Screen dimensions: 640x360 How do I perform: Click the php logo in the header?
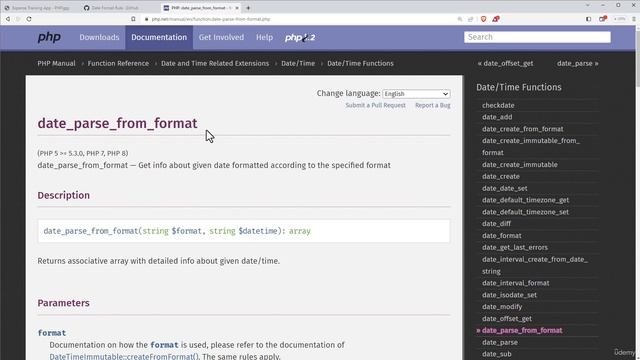click(49, 37)
